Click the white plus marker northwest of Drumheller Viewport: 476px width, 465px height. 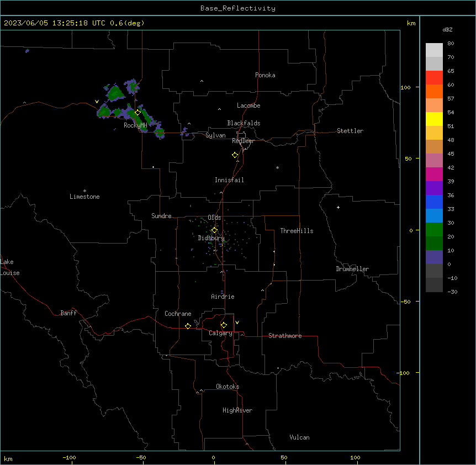click(x=338, y=207)
